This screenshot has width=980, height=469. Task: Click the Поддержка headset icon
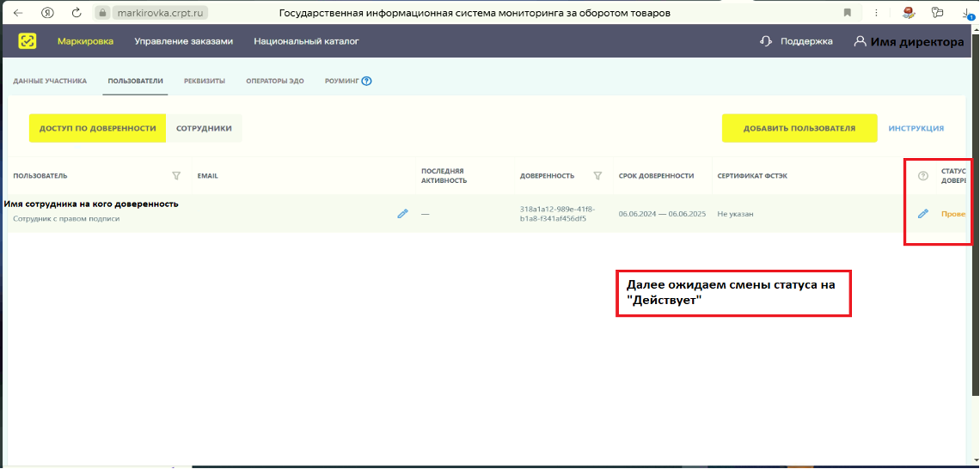(766, 41)
